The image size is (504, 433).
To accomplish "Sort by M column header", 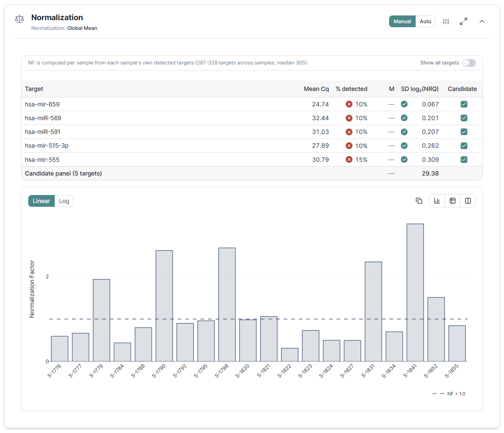I will tap(392, 89).
